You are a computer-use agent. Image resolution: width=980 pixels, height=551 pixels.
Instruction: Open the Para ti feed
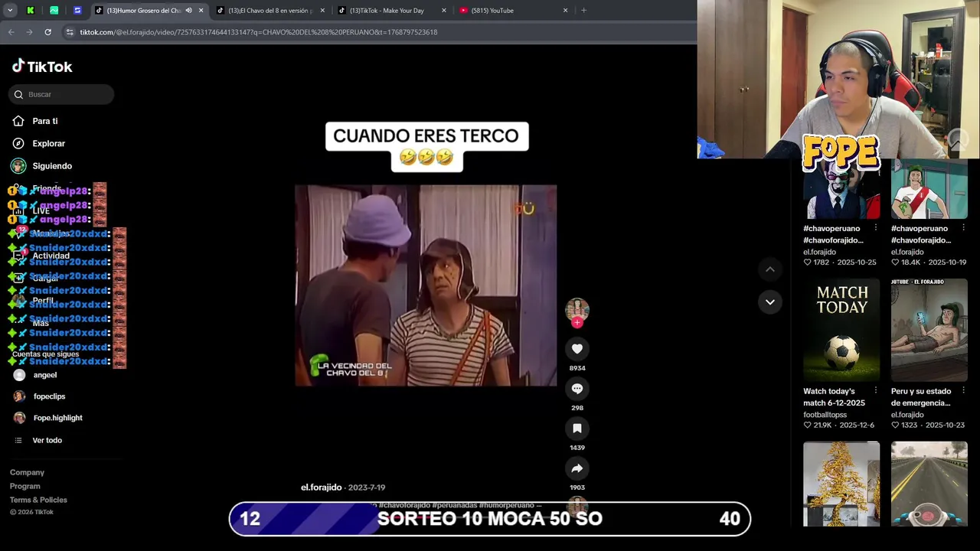[x=45, y=121]
